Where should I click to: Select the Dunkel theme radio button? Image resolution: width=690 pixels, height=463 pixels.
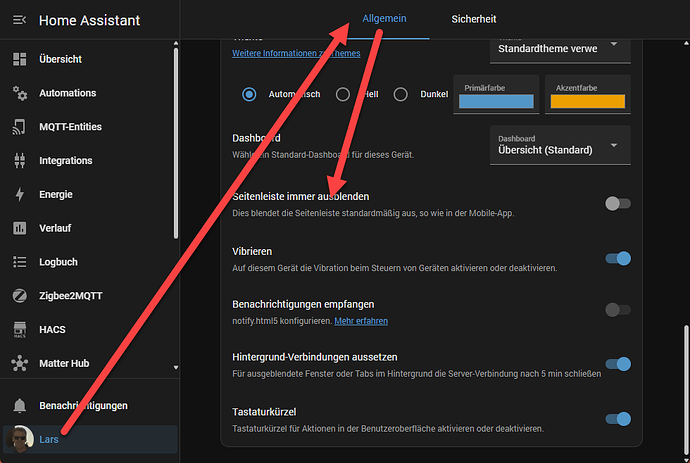pos(401,95)
